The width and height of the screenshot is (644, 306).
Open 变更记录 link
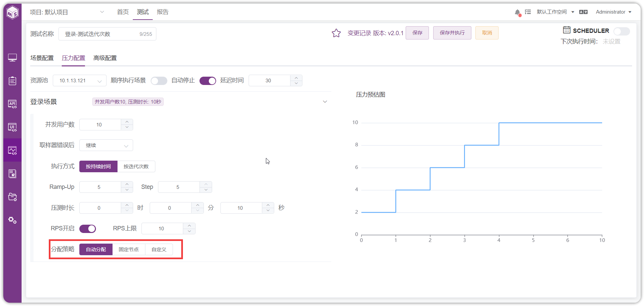359,33
